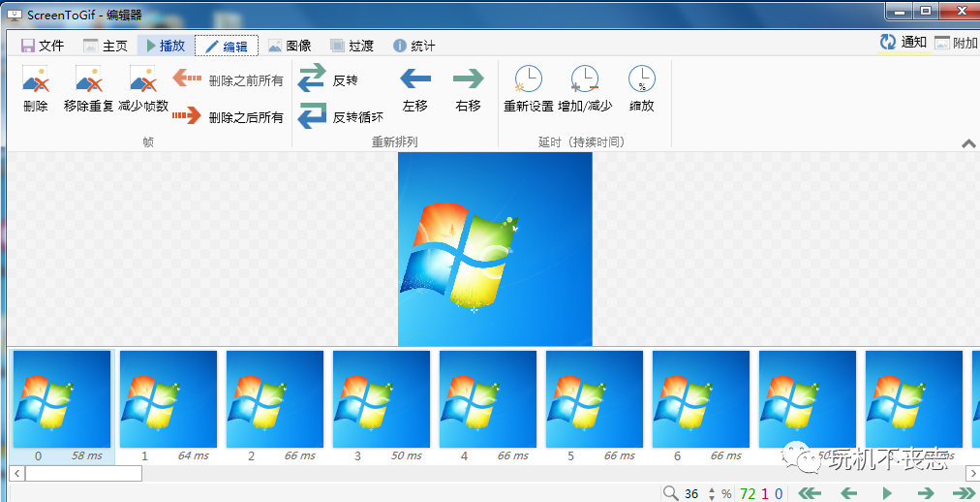Screen dimensions: 980x502
Task: Jump to the last frame
Action: pyautogui.click(x=964, y=493)
